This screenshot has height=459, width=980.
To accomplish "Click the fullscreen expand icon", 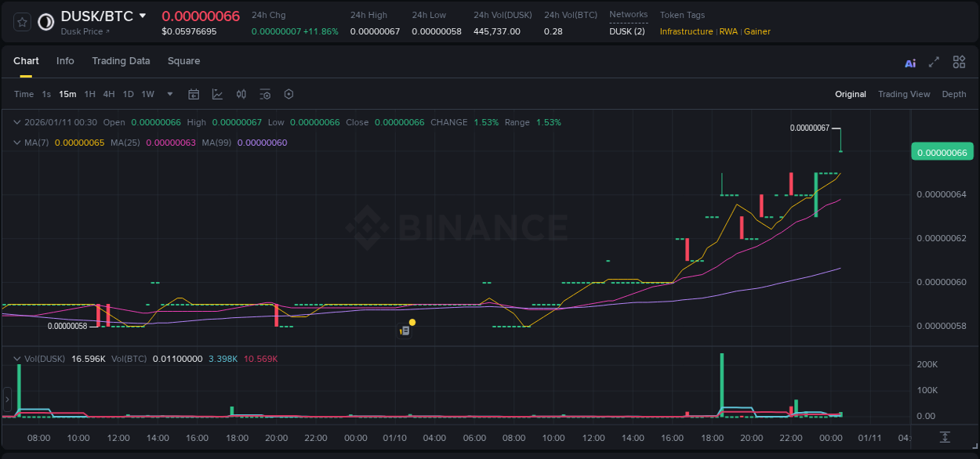I will coord(934,61).
